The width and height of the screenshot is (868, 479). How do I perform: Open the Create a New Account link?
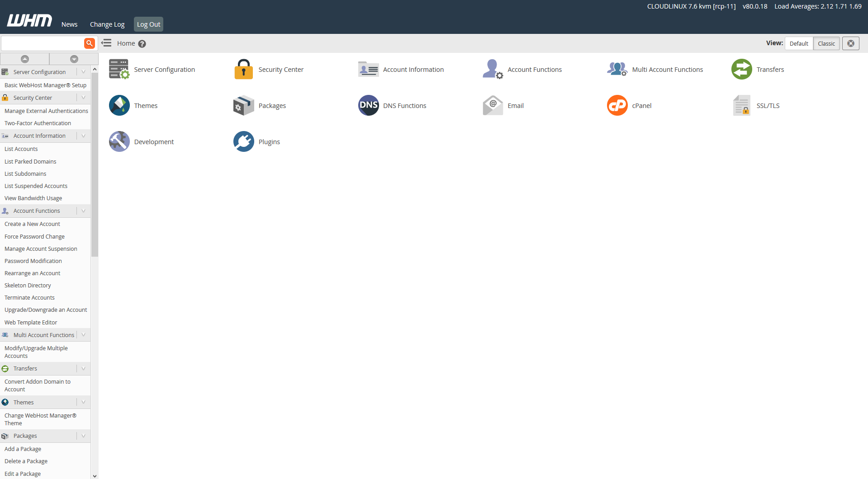[32, 224]
